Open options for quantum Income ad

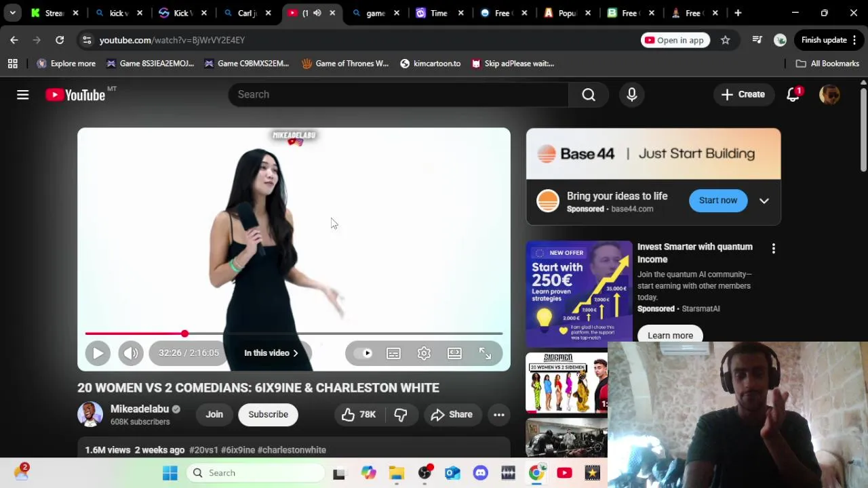tap(773, 249)
